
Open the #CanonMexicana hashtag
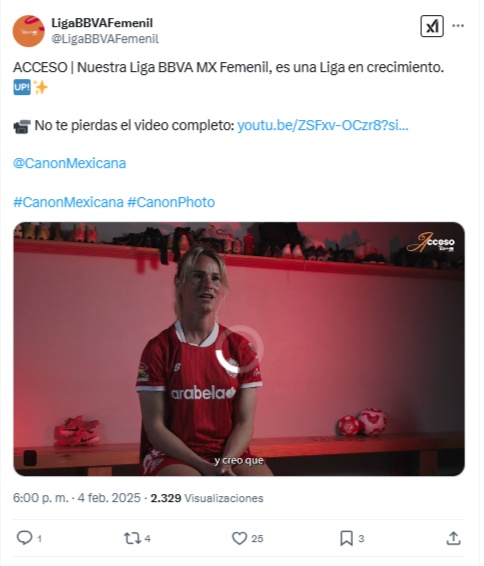(69, 203)
